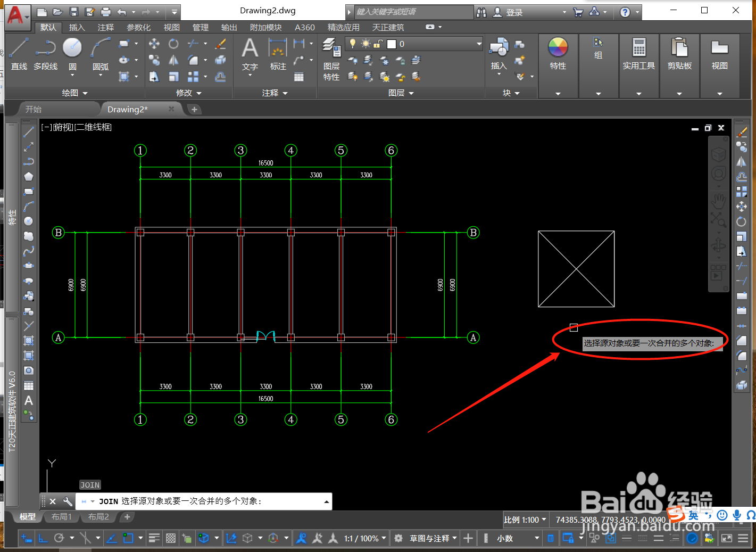Click the Stretch tool in the 修改 panel
This screenshot has width=756, height=552.
tap(154, 77)
